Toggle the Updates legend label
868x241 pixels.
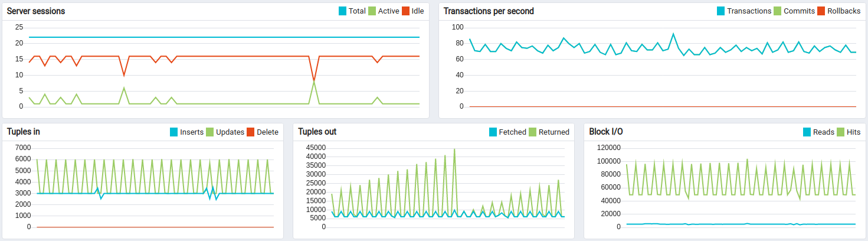pos(230,132)
